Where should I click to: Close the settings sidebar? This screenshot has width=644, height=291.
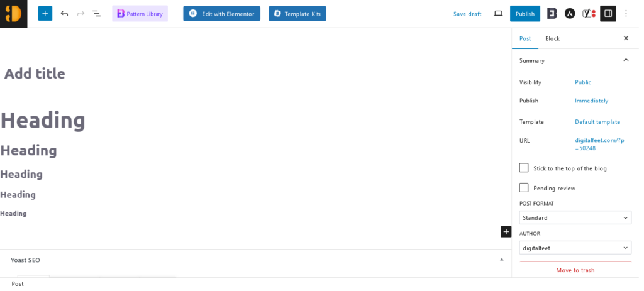[x=626, y=38]
